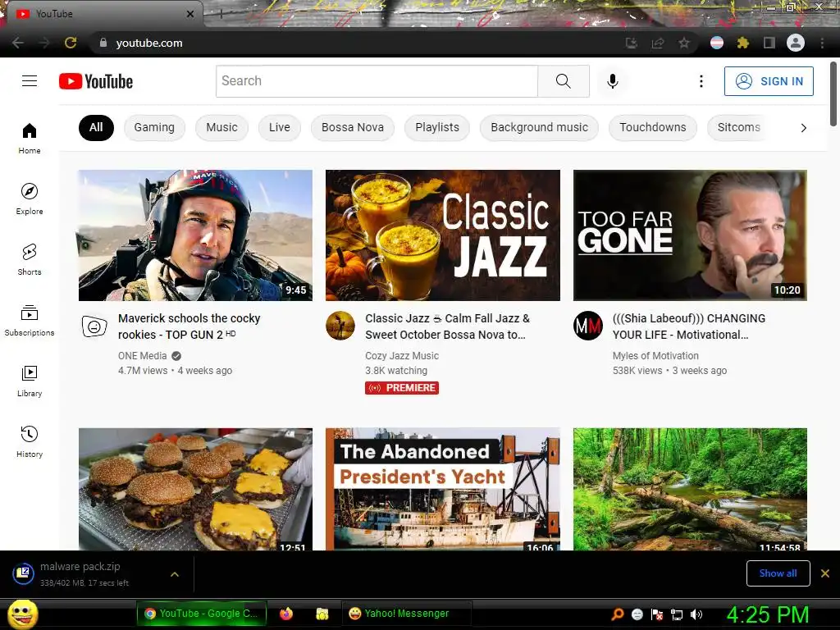Open History in sidebar
The image size is (840, 630).
(x=30, y=441)
